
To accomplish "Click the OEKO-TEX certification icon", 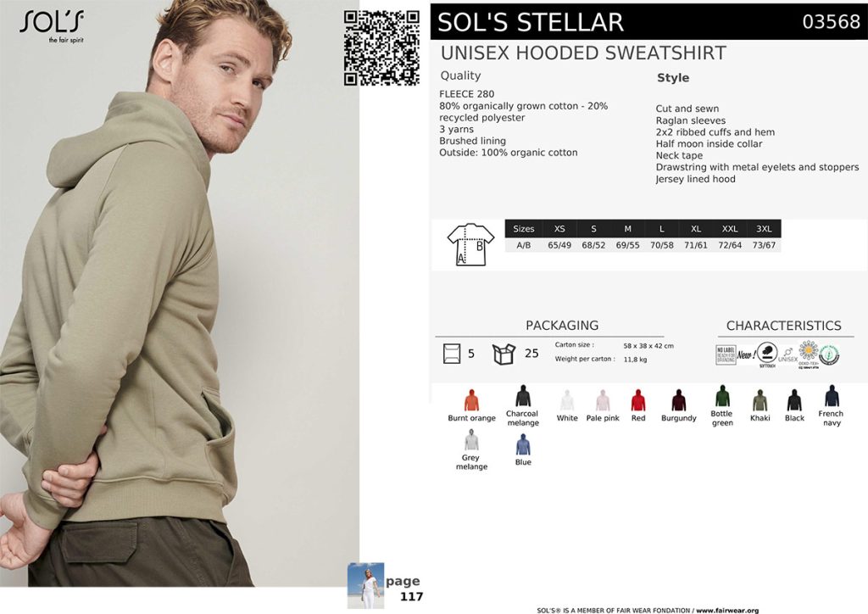I will (x=808, y=354).
